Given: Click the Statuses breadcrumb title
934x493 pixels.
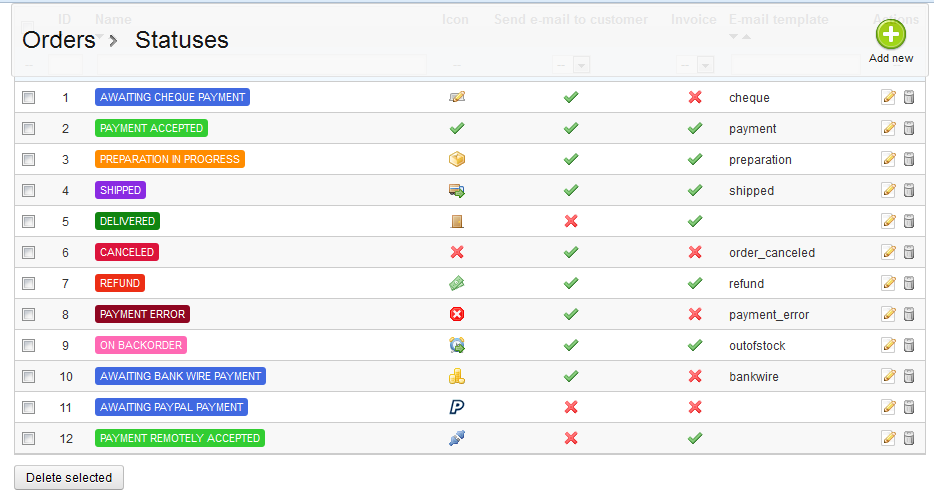Looking at the screenshot, I should pos(182,40).
